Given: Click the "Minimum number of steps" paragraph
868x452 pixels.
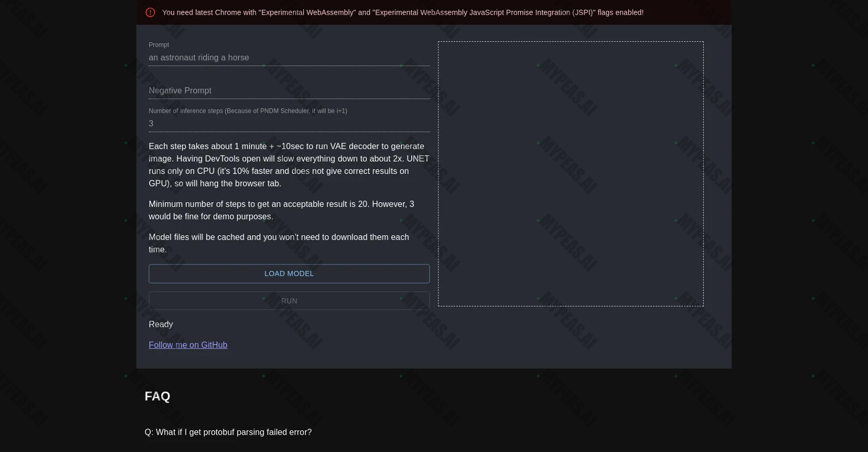Looking at the screenshot, I should point(282,210).
